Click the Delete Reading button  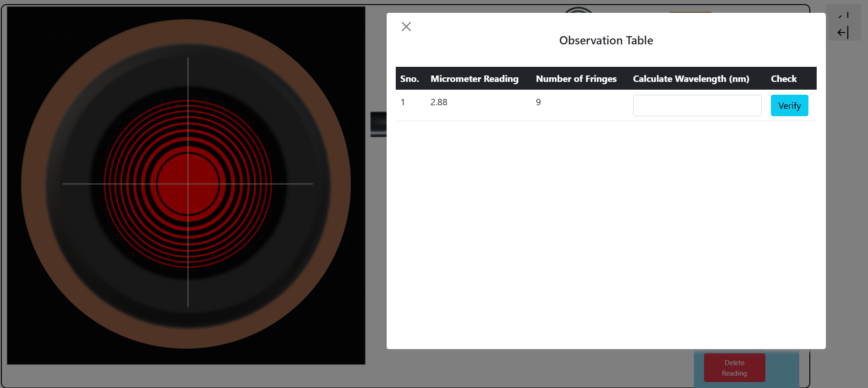click(734, 368)
